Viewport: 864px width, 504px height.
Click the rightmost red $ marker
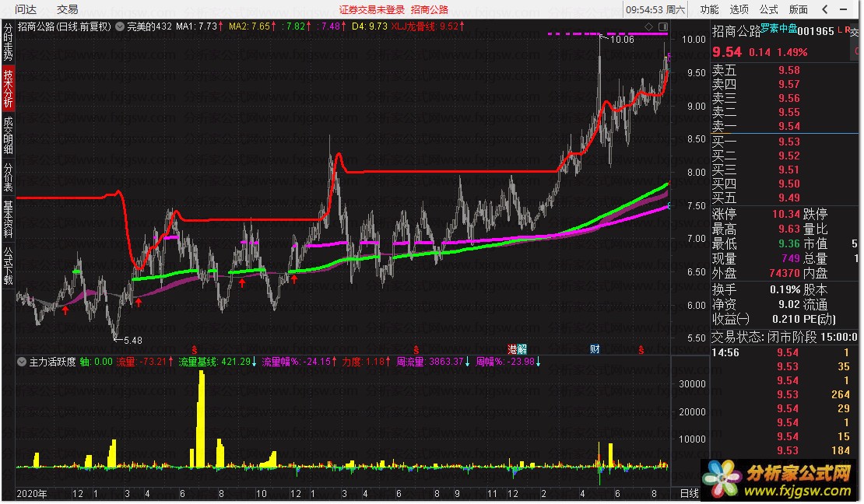641,350
